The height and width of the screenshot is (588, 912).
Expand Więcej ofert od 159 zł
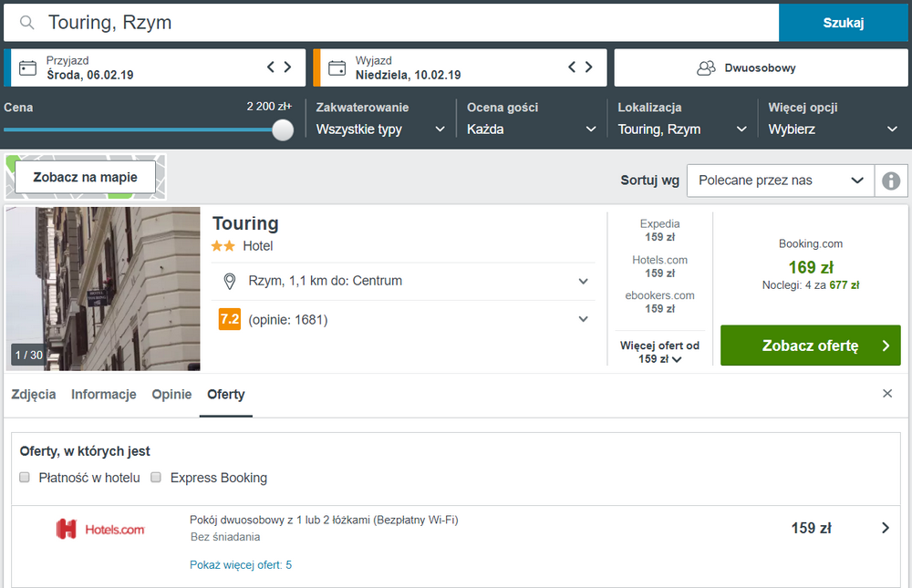tap(659, 352)
